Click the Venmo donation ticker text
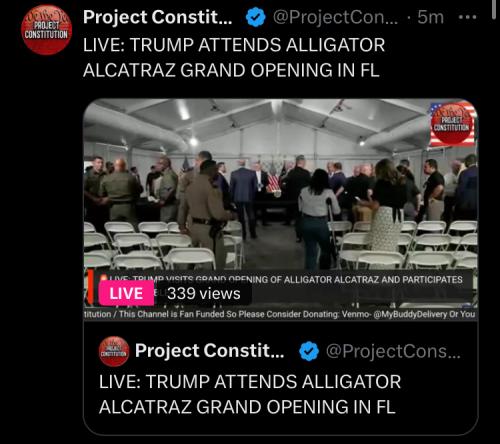The height and width of the screenshot is (444, 500). pos(280,314)
